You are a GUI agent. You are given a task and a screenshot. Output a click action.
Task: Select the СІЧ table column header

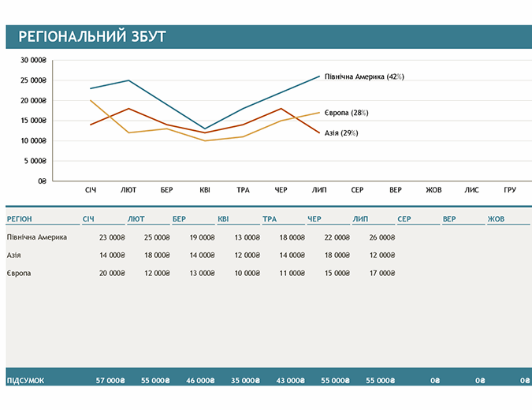tap(87, 218)
